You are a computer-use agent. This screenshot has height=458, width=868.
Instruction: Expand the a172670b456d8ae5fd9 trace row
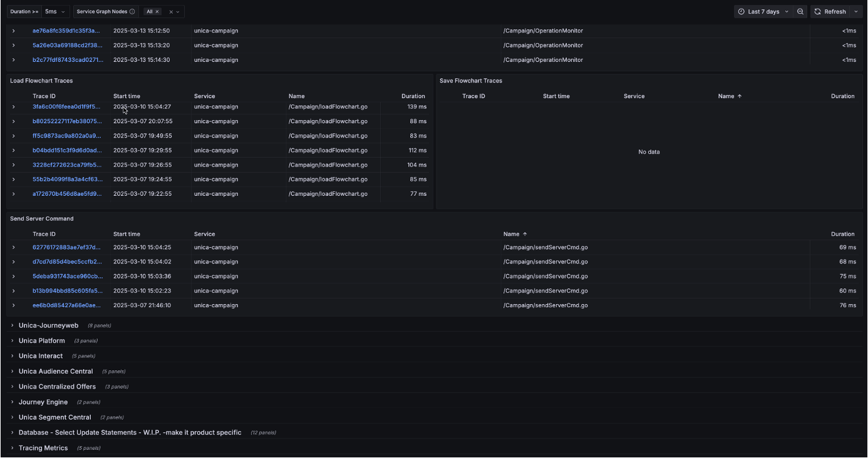click(13, 194)
